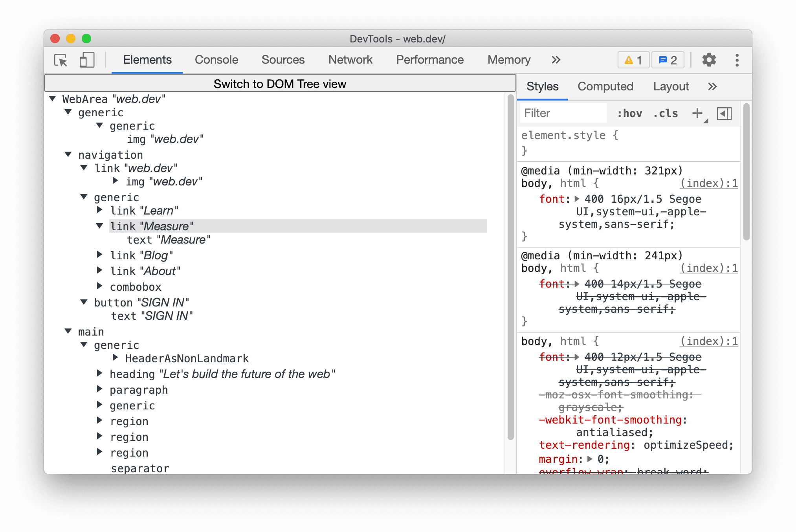796x532 pixels.
Task: Expand the HeaderAsNonLandmark tree node
Action: [x=116, y=359]
